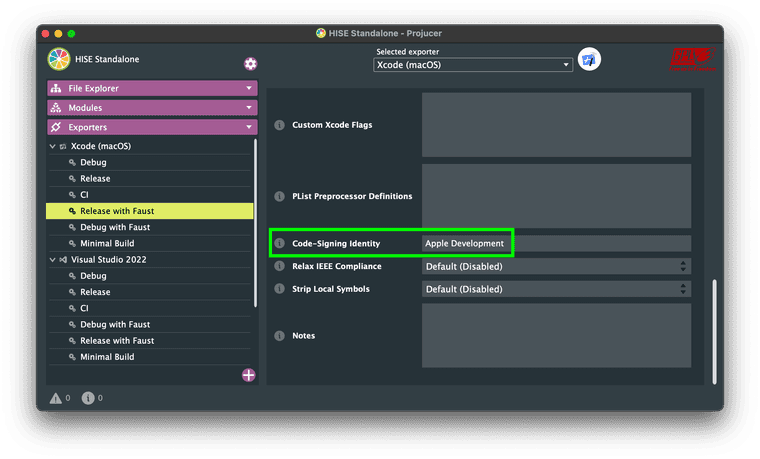760x459 pixels.
Task: Click HISE Standalone project name
Action: click(107, 59)
